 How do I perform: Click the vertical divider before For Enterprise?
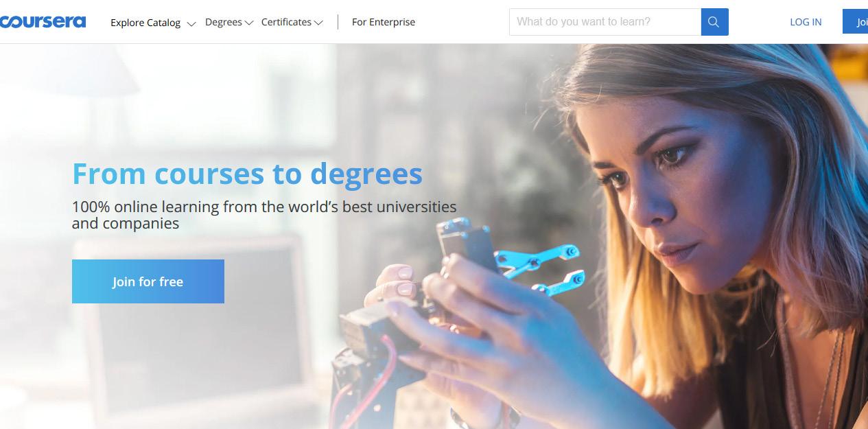click(x=338, y=22)
